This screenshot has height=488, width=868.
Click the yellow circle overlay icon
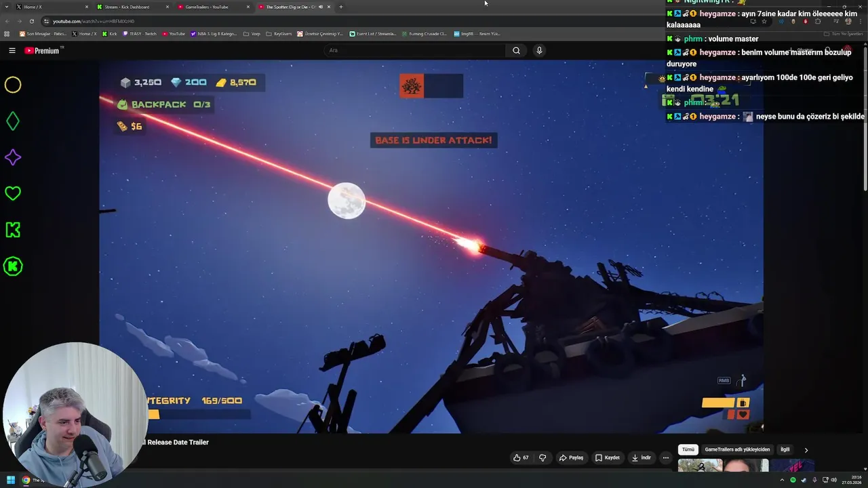(x=13, y=85)
